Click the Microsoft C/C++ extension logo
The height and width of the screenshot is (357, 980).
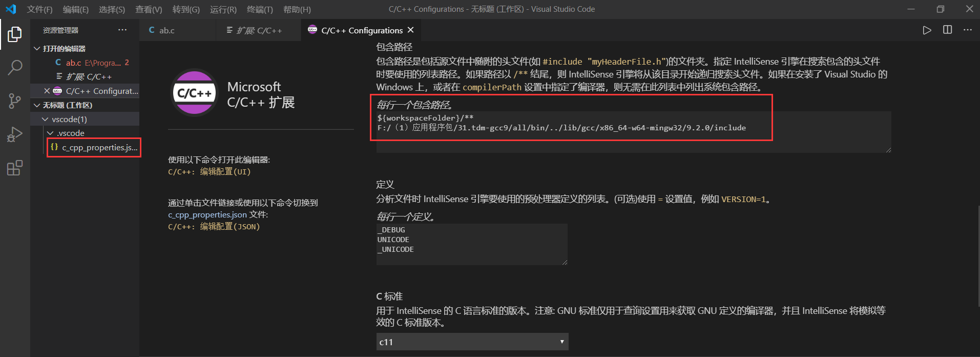pos(194,93)
